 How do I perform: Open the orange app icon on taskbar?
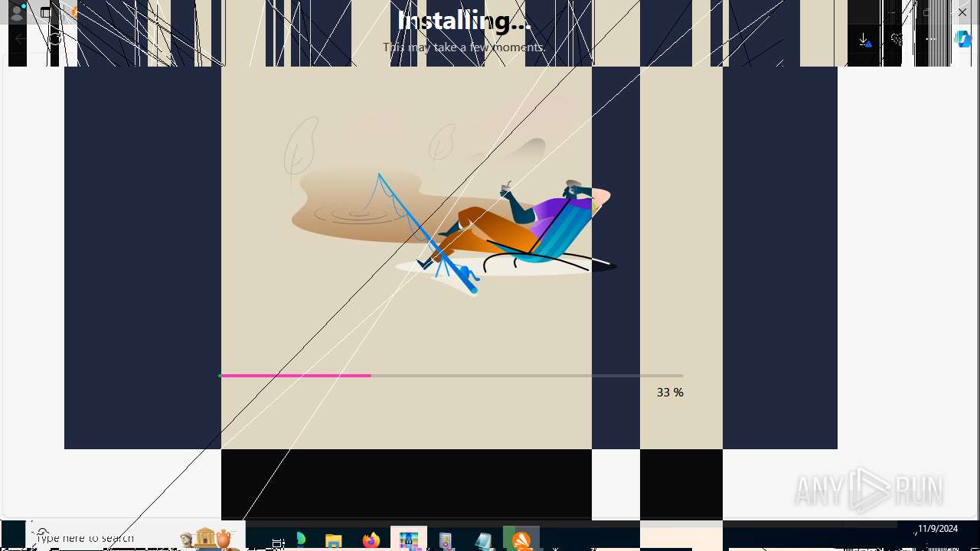coord(521,540)
